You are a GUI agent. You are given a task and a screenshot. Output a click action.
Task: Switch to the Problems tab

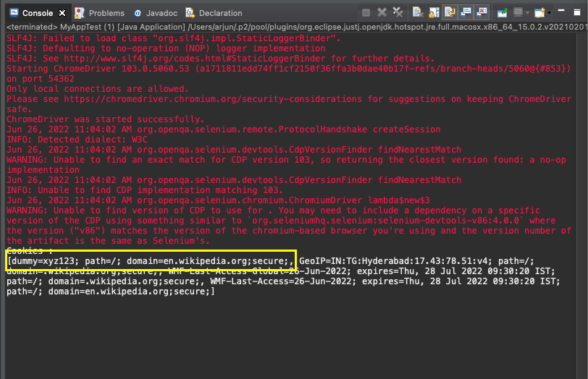click(x=106, y=13)
